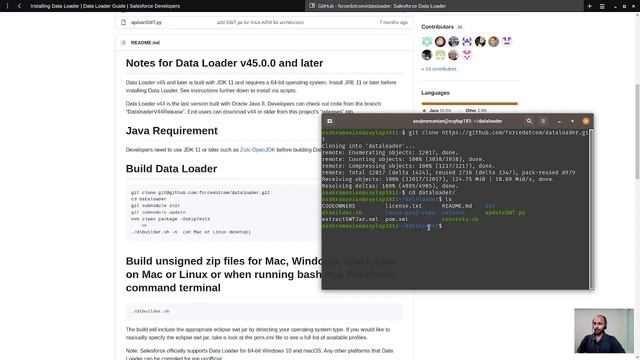Click the 'Build unsigned zip files' heading
This screenshot has width=640, height=360.
tap(260, 274)
